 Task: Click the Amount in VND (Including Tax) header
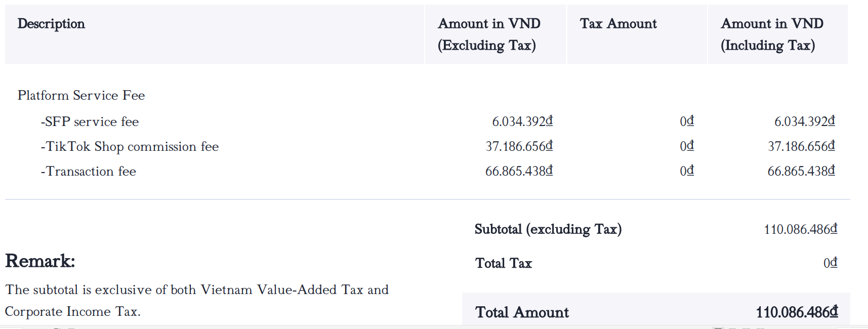pos(772,34)
